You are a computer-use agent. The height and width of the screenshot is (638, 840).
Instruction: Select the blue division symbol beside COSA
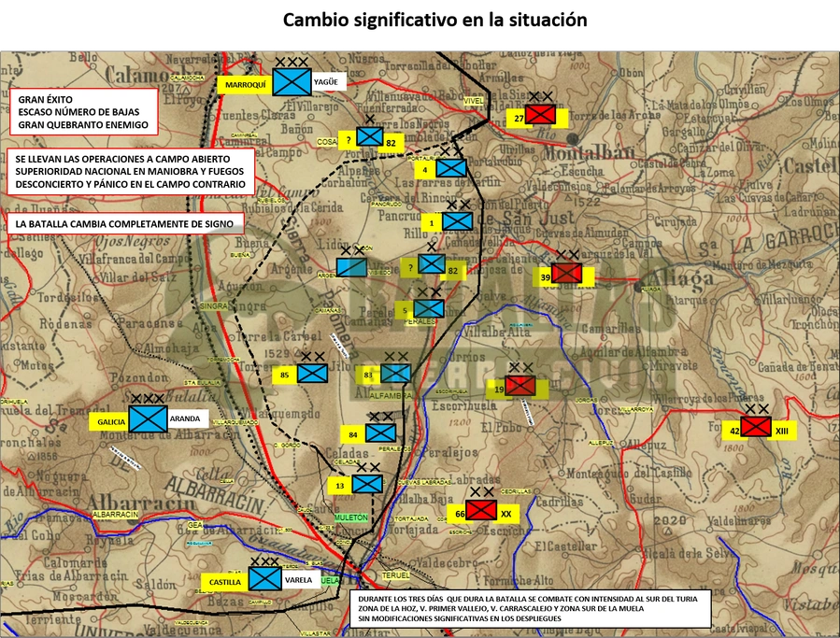[370, 136]
